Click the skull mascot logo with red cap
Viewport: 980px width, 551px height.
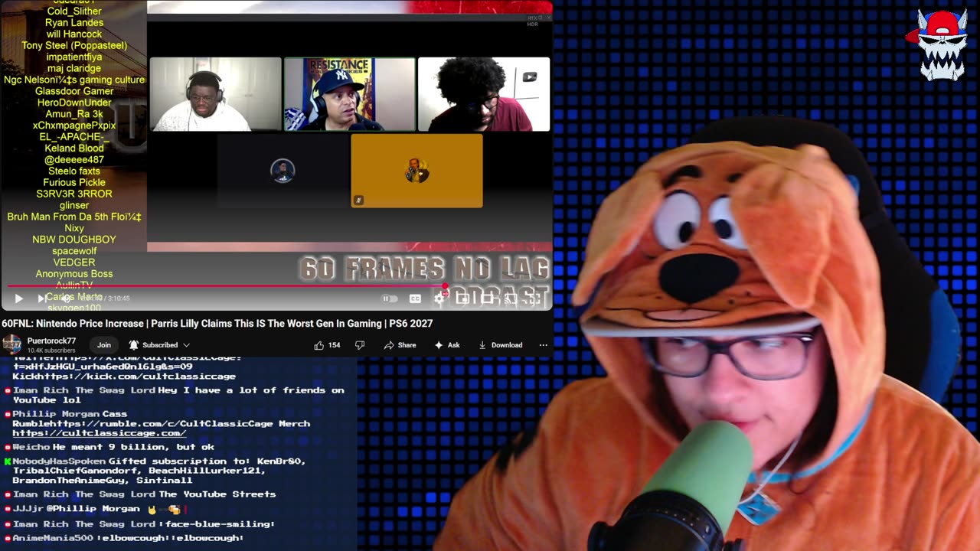(940, 46)
